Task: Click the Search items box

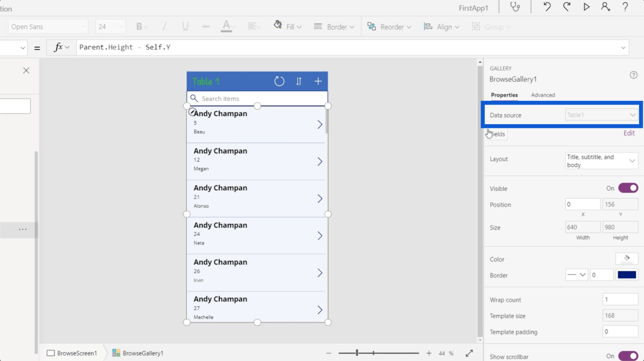Action: [257, 98]
